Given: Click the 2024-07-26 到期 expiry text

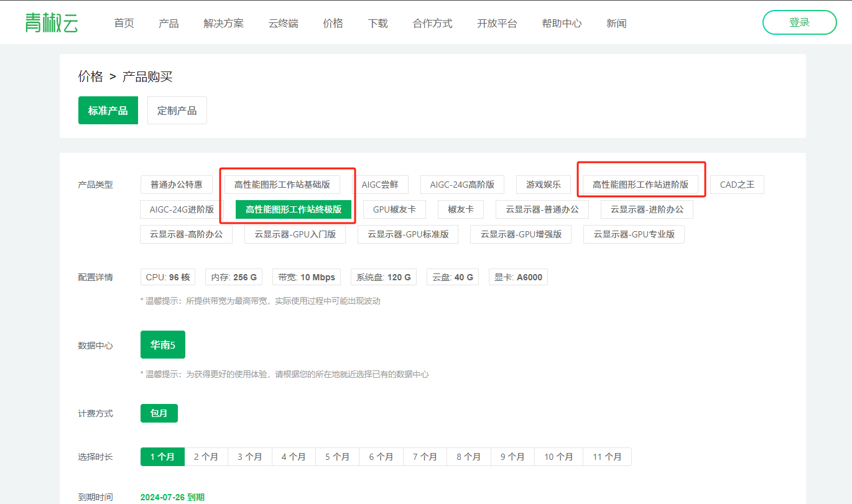Looking at the screenshot, I should (172, 497).
